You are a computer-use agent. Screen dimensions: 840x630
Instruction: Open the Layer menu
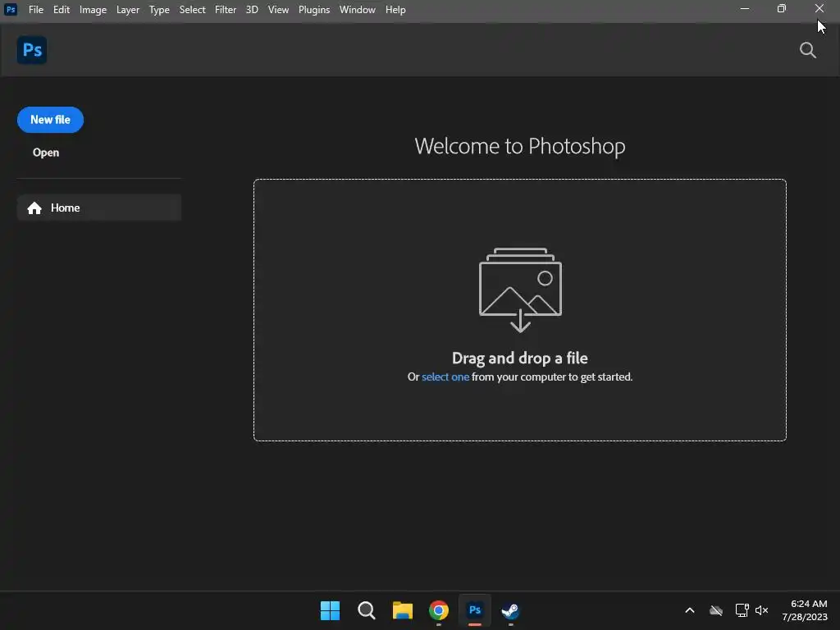(x=127, y=10)
